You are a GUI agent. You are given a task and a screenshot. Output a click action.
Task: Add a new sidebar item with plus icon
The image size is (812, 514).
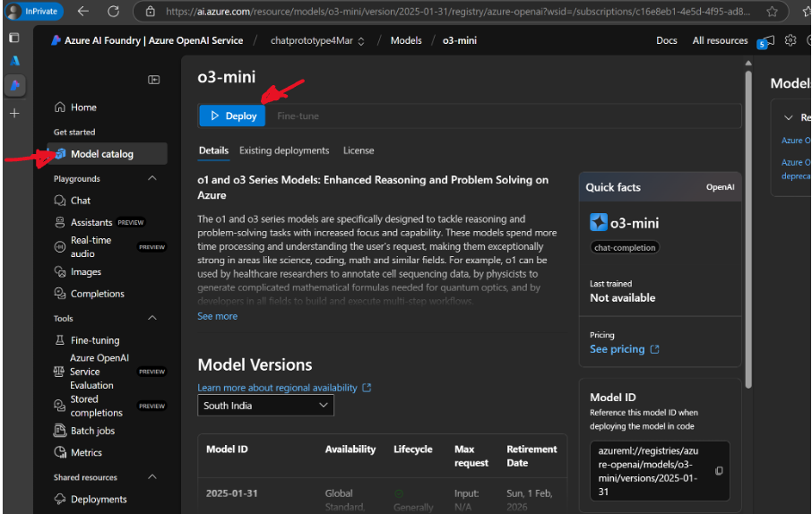click(14, 113)
